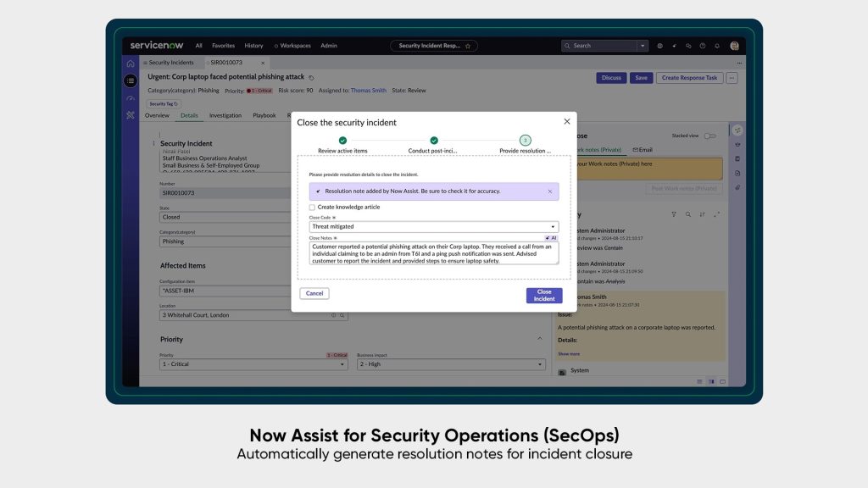Go to the home icon in sidebar
The height and width of the screenshot is (488, 868).
(131, 64)
